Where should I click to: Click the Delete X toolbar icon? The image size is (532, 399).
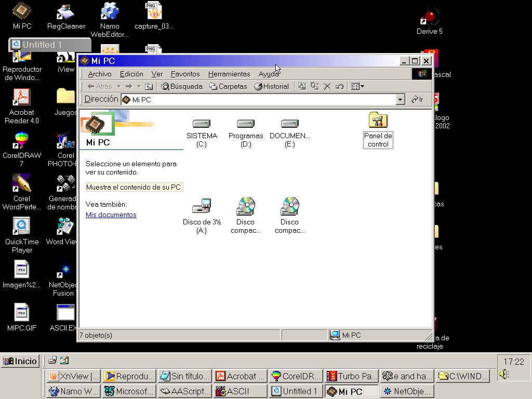point(327,87)
